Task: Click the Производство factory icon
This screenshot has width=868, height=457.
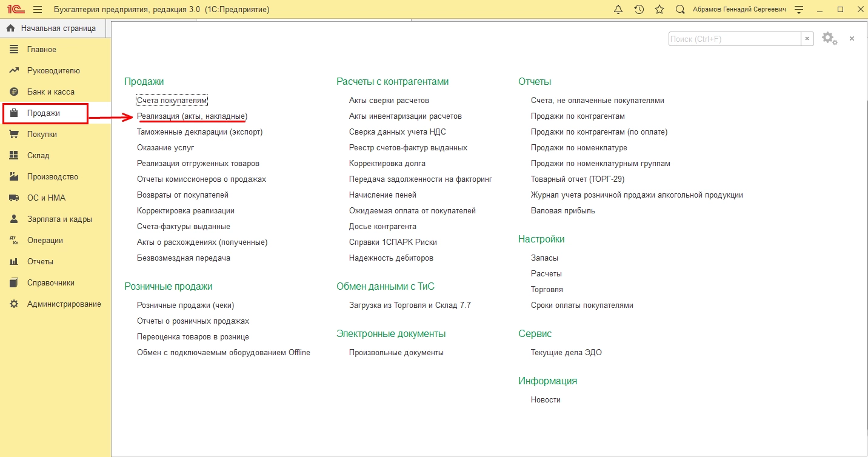Action: pyautogui.click(x=14, y=176)
